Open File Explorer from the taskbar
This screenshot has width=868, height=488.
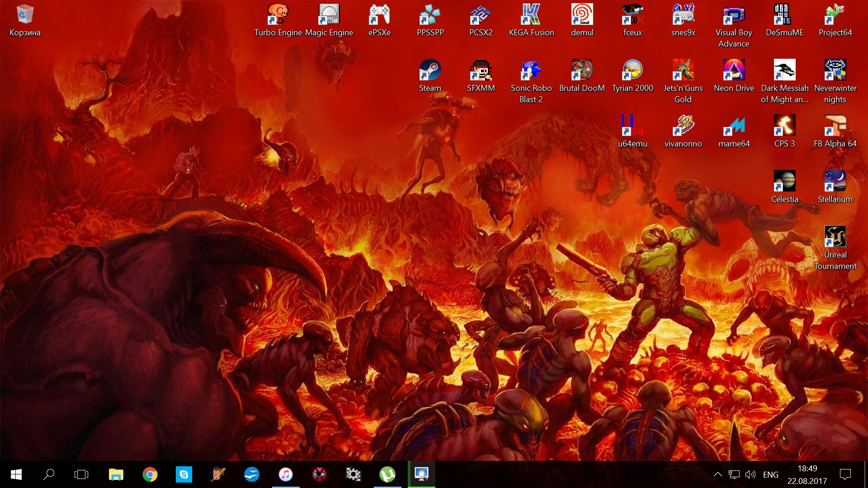pos(116,474)
